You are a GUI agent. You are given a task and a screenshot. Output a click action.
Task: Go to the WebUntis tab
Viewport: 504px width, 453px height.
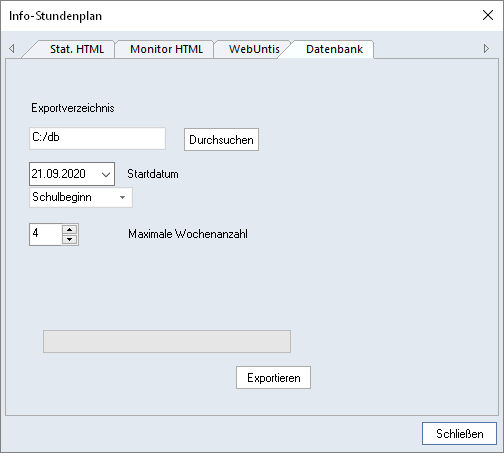(254, 49)
